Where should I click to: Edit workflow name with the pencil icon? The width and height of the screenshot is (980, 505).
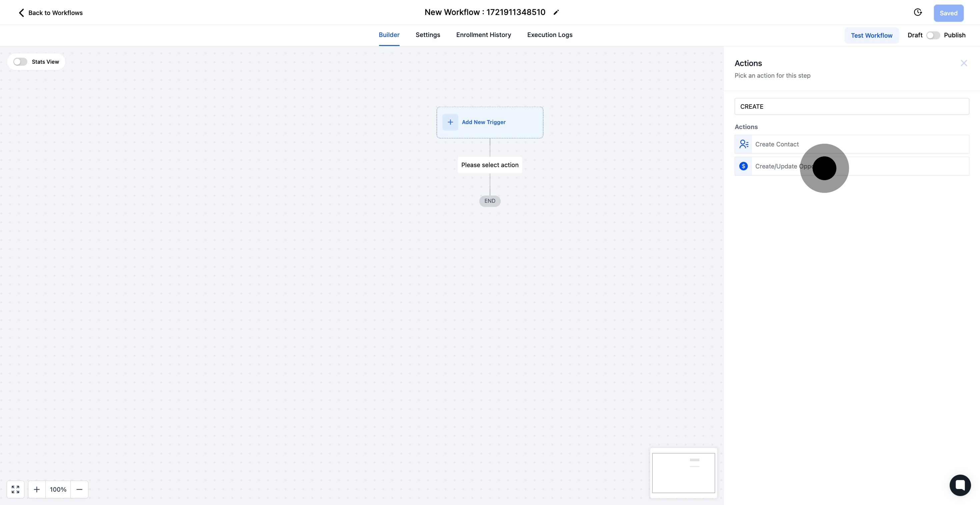pos(556,12)
